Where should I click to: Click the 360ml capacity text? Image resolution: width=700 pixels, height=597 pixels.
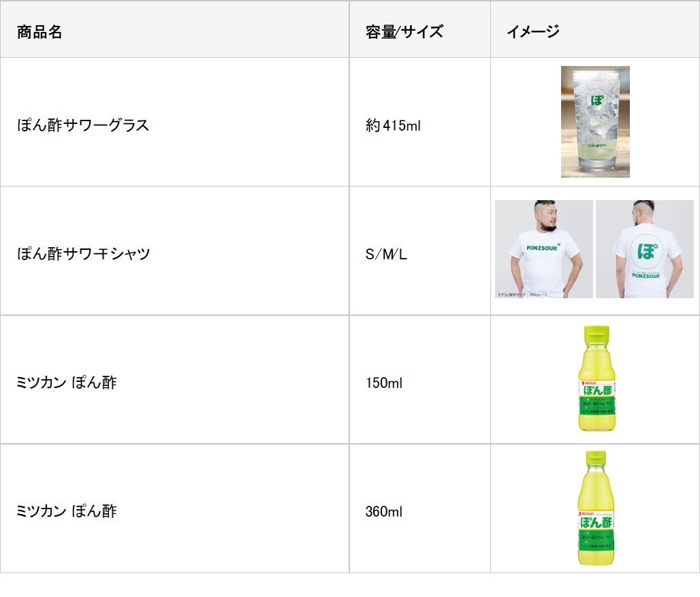383,511
